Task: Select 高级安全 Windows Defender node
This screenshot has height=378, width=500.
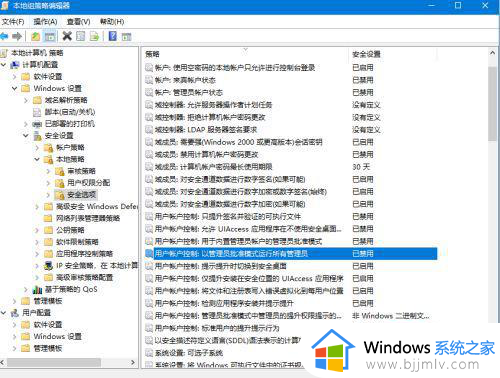Action: [x=97, y=207]
